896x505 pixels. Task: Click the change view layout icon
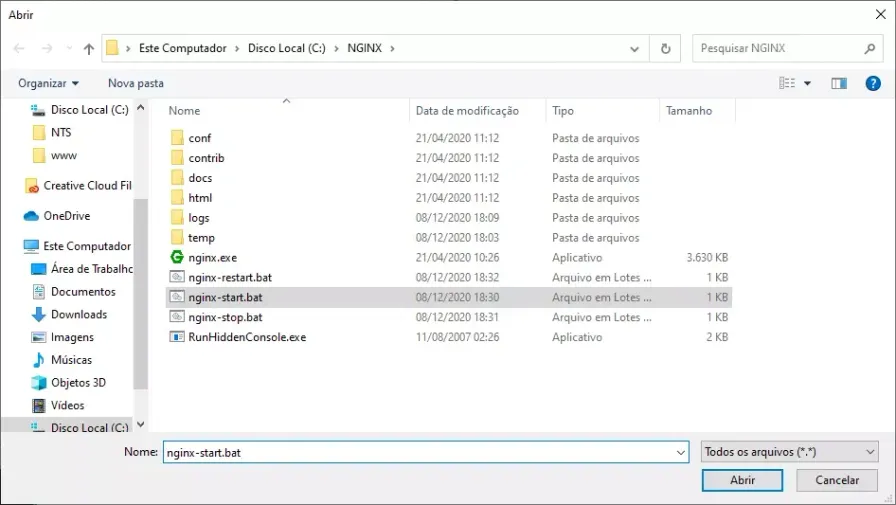pyautogui.click(x=787, y=83)
